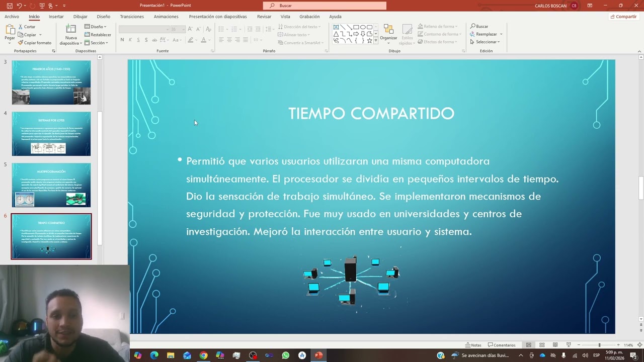Click Nueva diapositiva icon
Image resolution: width=644 pixels, height=362 pixels.
[x=71, y=29]
